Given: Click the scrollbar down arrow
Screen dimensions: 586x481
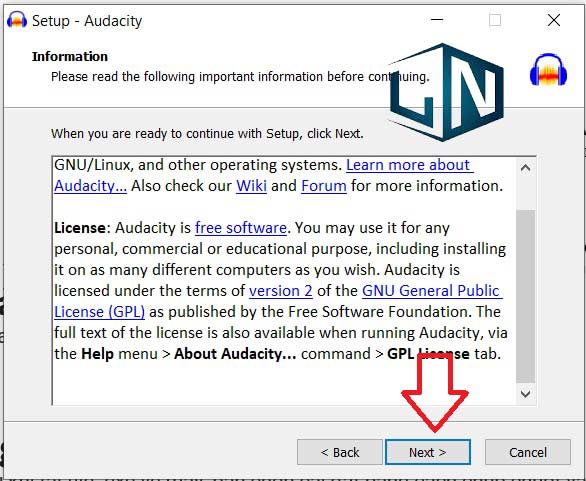Looking at the screenshot, I should point(525,394).
